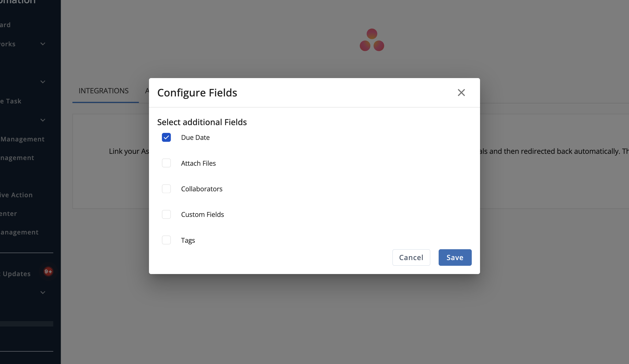Expand the sidebar chevron above Task item
This screenshot has width=629, height=364.
pyautogui.click(x=43, y=82)
